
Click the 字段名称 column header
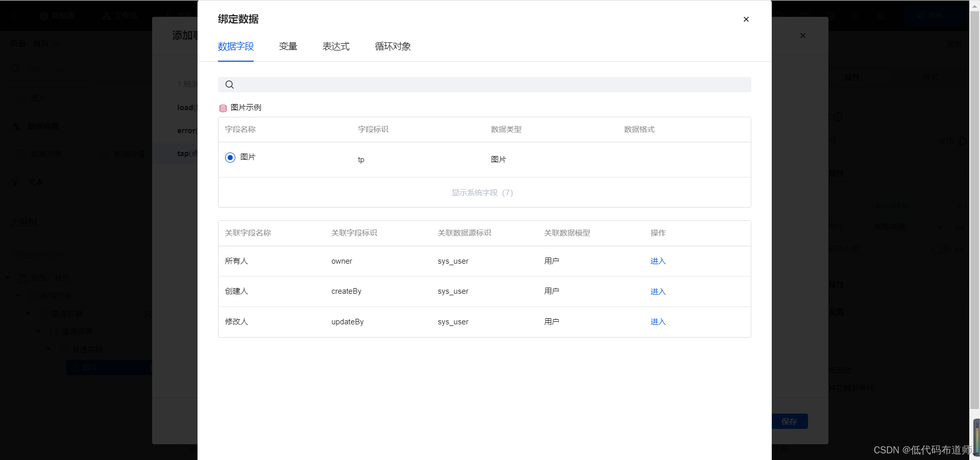click(x=240, y=130)
